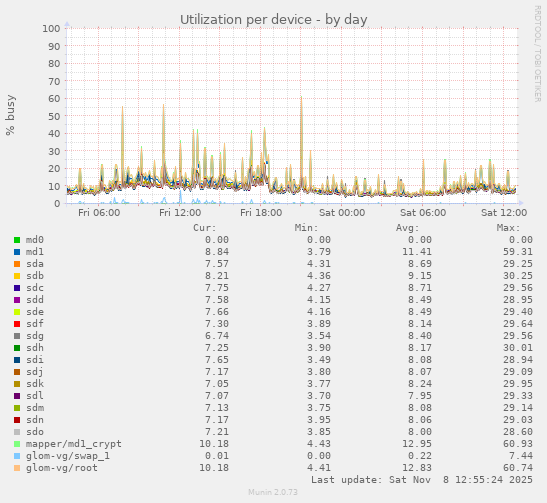Viewport: 547px width, 503px height.
Task: Click the sdn dark red legend swatch
Action: click(x=17, y=420)
